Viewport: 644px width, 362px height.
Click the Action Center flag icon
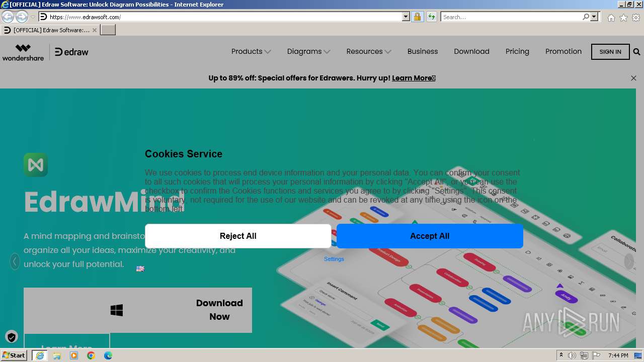click(596, 355)
